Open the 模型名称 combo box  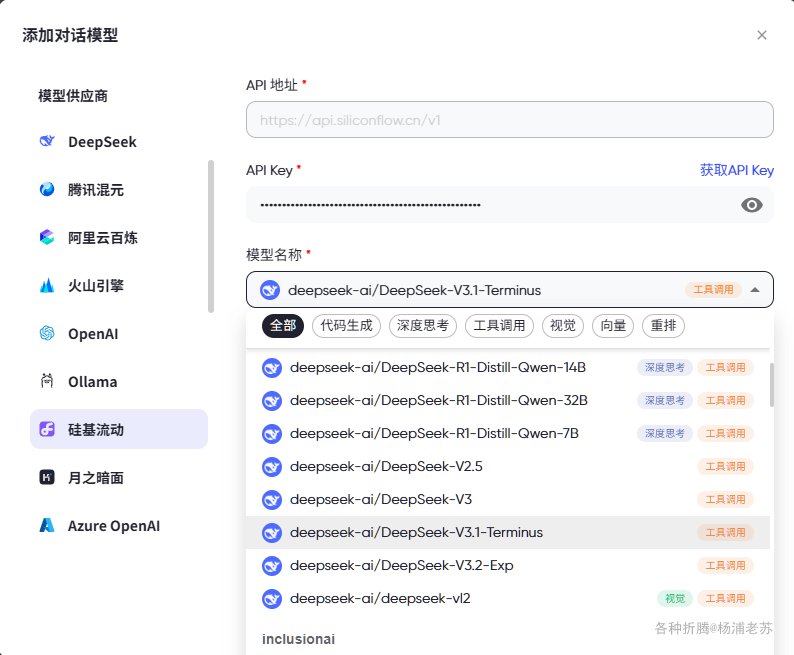[509, 290]
